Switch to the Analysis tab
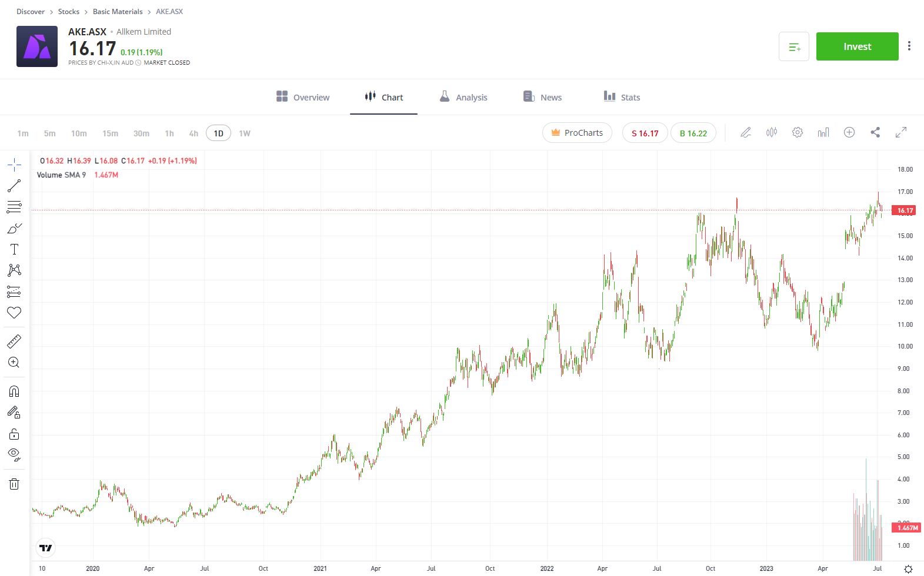 tap(463, 97)
